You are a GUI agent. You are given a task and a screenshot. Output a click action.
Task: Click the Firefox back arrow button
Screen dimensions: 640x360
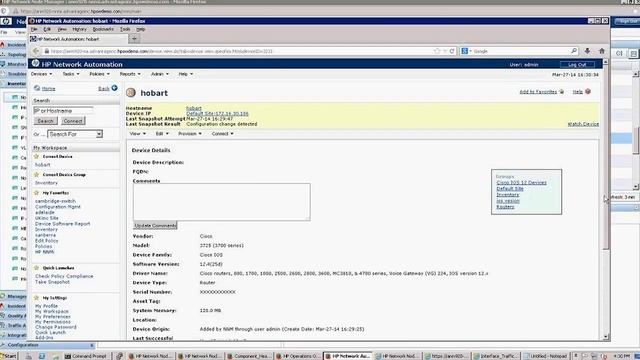36,51
